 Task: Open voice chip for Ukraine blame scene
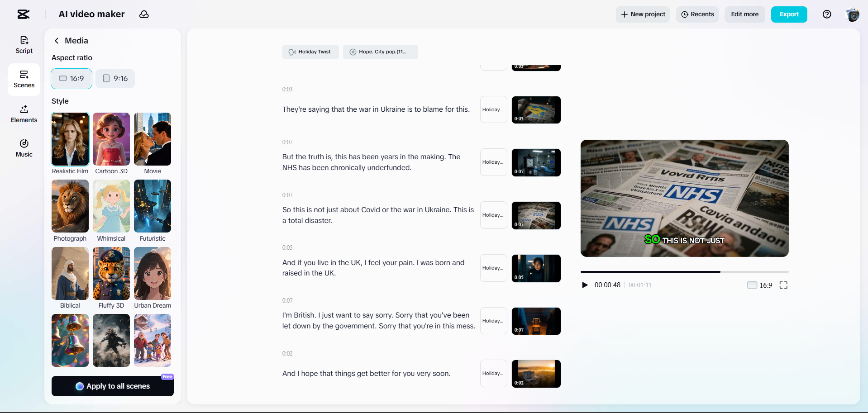(494, 109)
